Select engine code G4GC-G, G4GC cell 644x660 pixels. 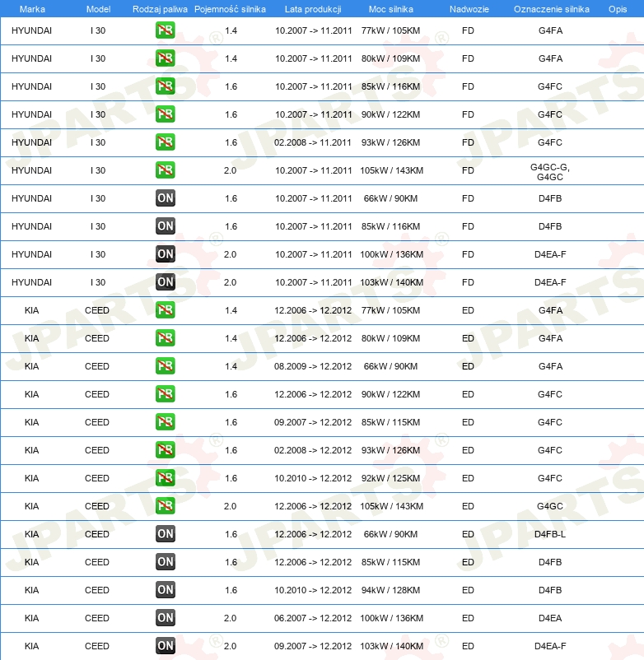[x=549, y=172]
